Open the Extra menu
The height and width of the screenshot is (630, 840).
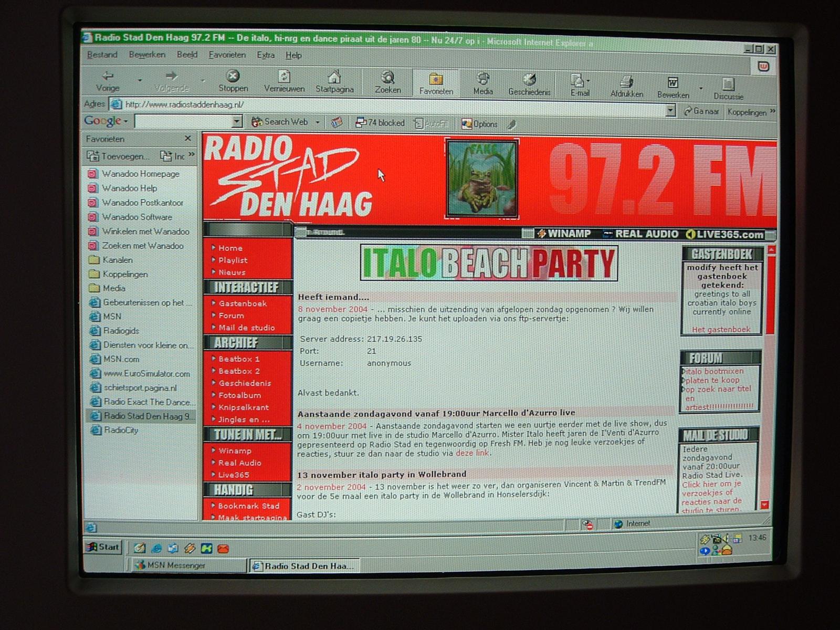[266, 55]
